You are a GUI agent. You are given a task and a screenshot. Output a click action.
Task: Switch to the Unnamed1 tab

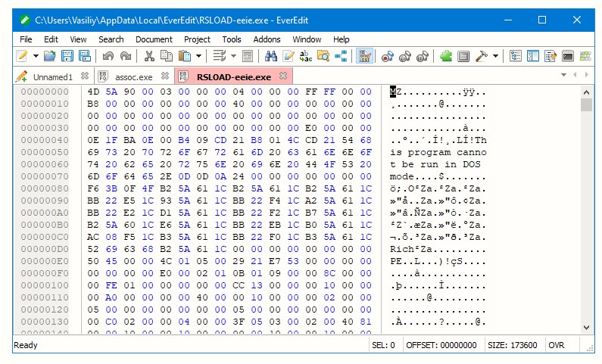point(52,77)
